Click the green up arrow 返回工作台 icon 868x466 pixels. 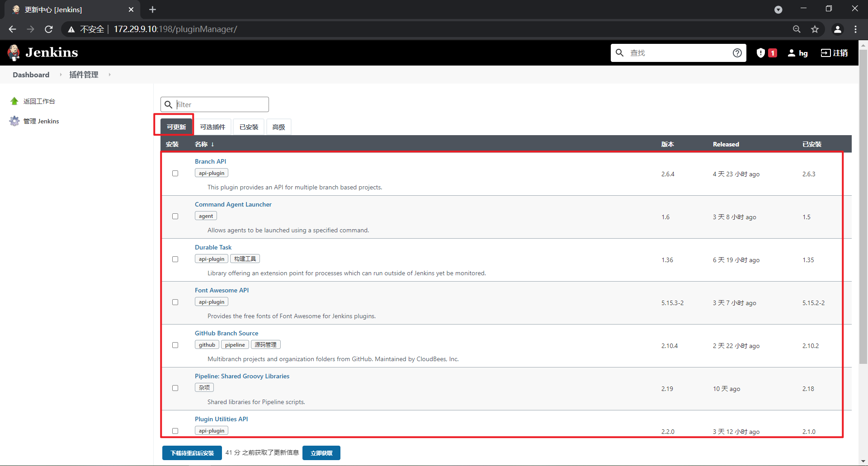coord(14,101)
